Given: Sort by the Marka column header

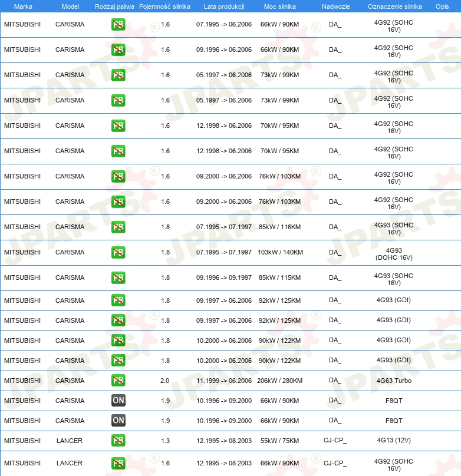Looking at the screenshot, I should pos(23,6).
